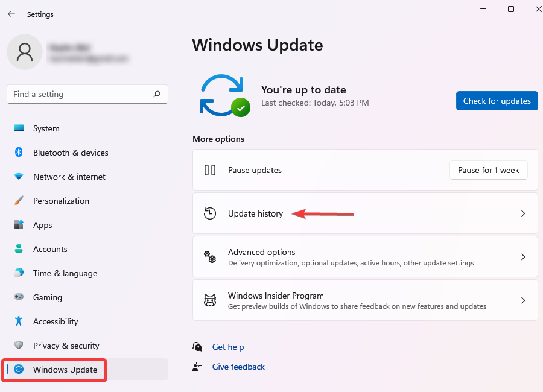This screenshot has height=392, width=543.
Task: Maximize the Settings window
Action: tap(511, 9)
